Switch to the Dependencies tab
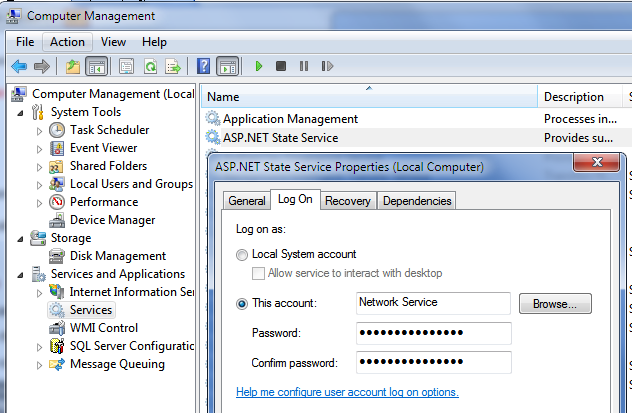The width and height of the screenshot is (632, 413). 417,201
